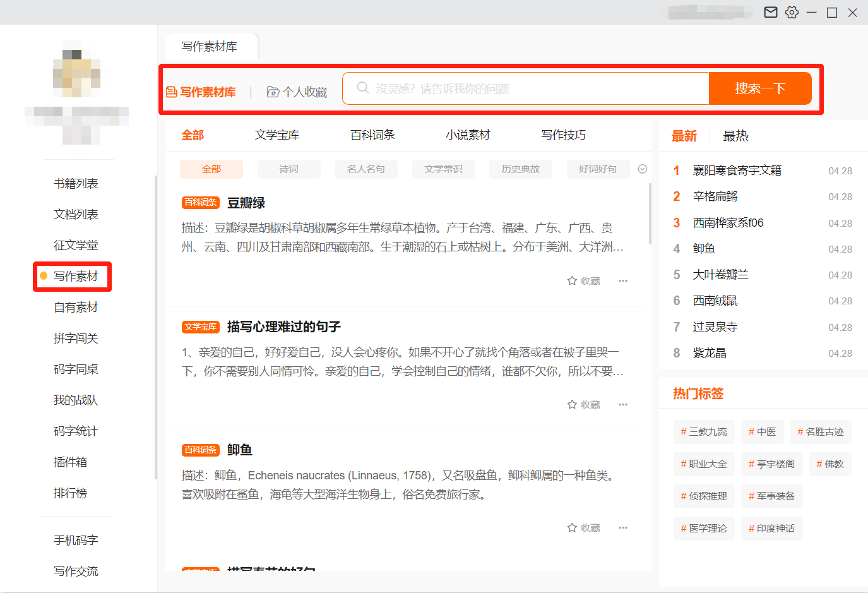This screenshot has width=868, height=593.
Task: Open 征文学堂 in sidebar
Action: (x=76, y=246)
